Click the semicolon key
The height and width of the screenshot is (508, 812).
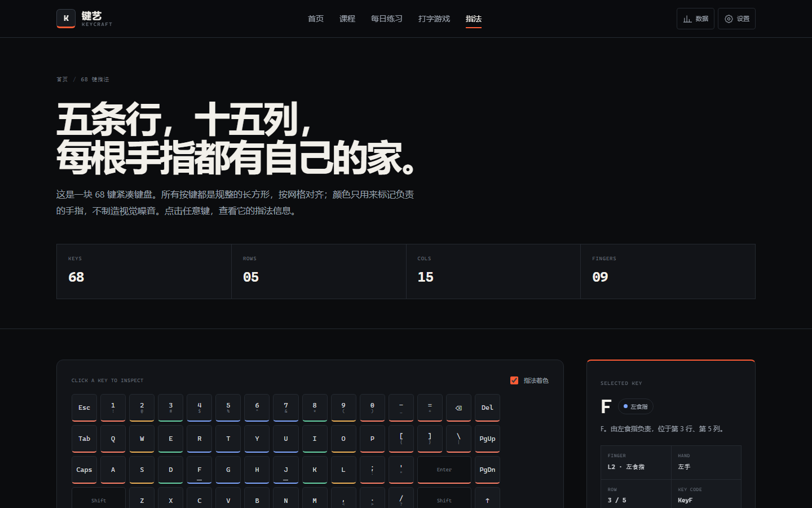click(372, 470)
